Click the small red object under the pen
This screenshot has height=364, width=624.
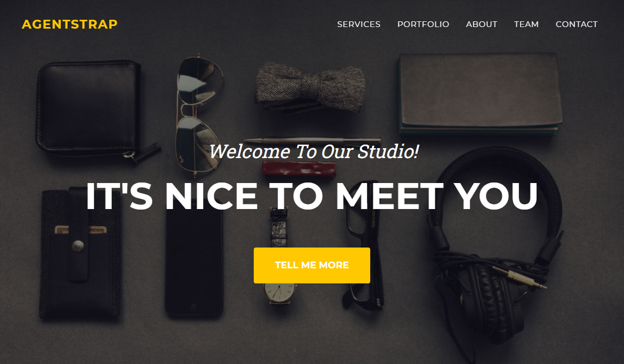pos(297,167)
